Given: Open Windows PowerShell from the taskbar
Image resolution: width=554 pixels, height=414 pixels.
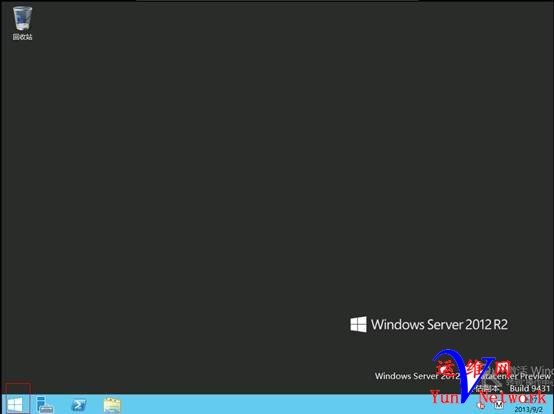Looking at the screenshot, I should point(79,405).
